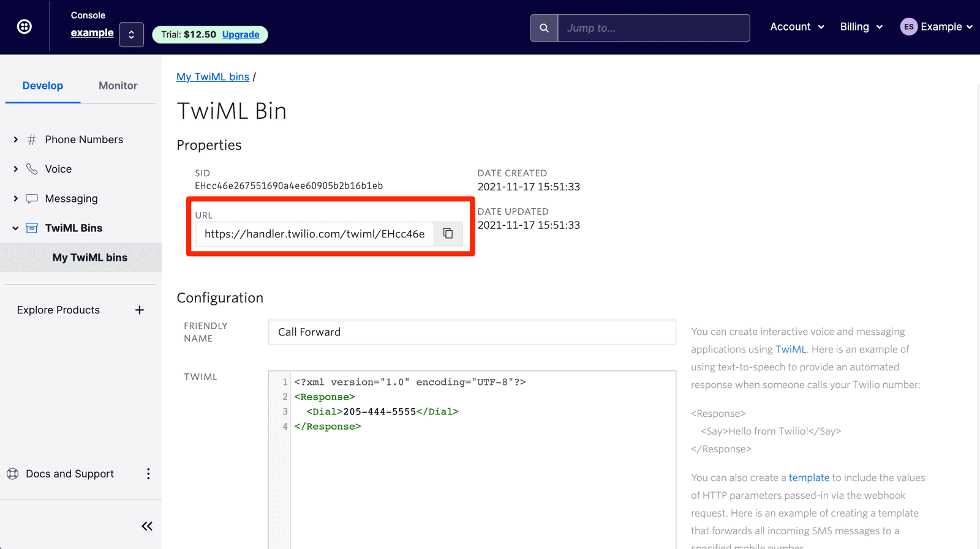
Task: Copy the TwiML Bin URL
Action: (x=448, y=234)
